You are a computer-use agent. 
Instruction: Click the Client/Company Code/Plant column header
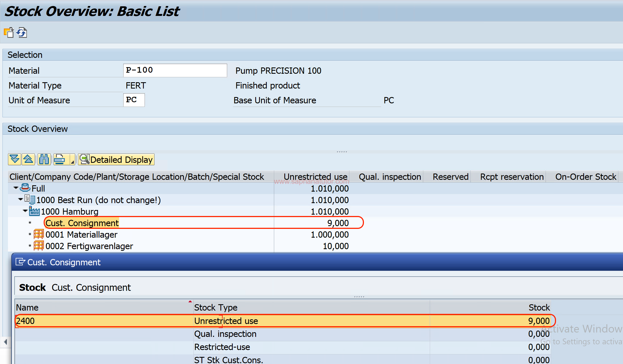[141, 177]
